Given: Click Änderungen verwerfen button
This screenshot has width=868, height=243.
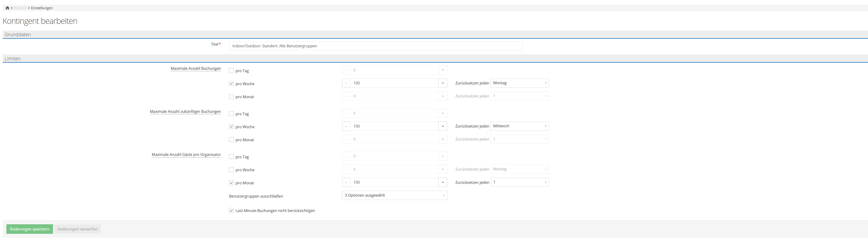Looking at the screenshot, I should [78, 229].
